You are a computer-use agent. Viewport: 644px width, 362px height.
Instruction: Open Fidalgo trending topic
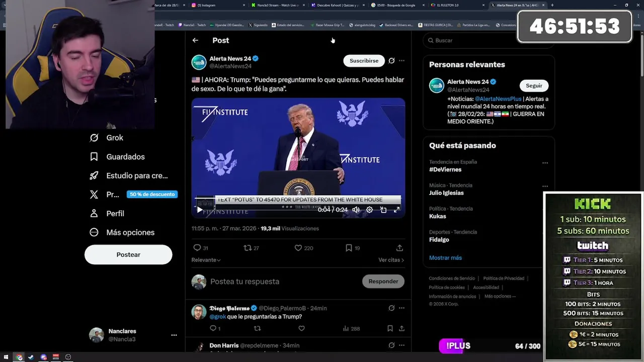click(439, 240)
